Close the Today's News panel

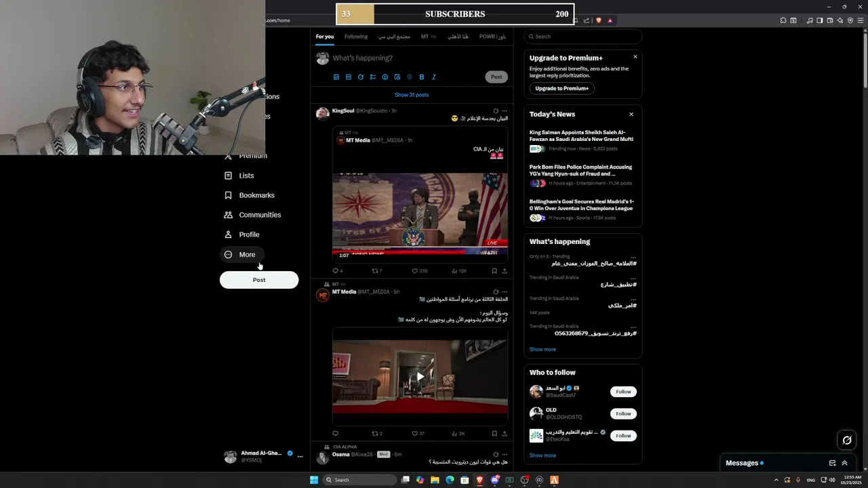pos(631,115)
